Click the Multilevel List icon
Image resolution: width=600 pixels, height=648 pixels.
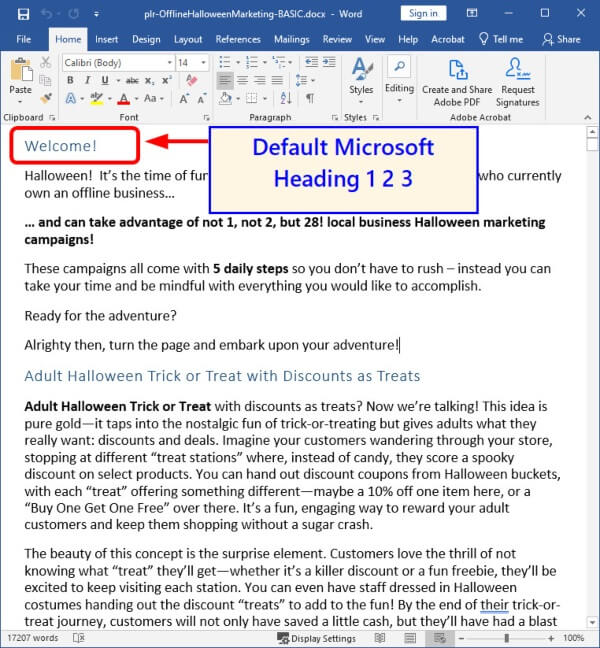[279, 62]
